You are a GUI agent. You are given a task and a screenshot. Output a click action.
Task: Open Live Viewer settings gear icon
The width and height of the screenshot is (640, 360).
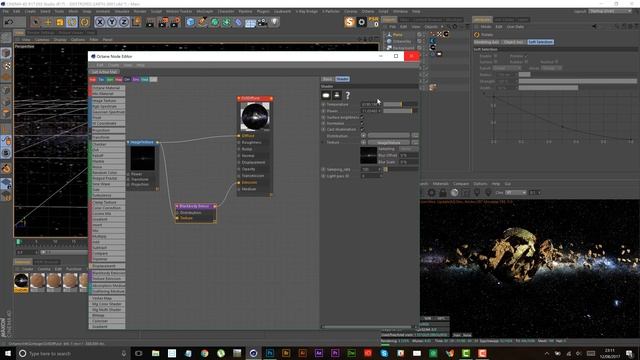coord(431,193)
